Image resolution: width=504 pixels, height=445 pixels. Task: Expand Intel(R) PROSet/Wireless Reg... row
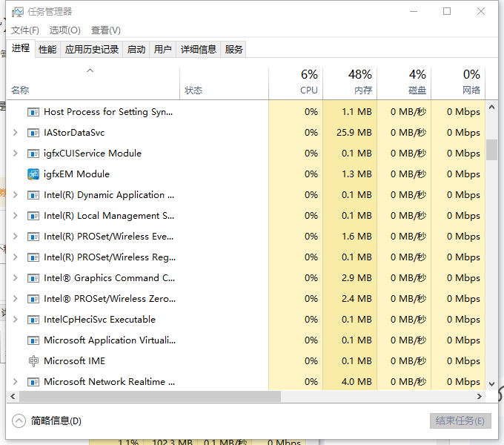click(15, 257)
